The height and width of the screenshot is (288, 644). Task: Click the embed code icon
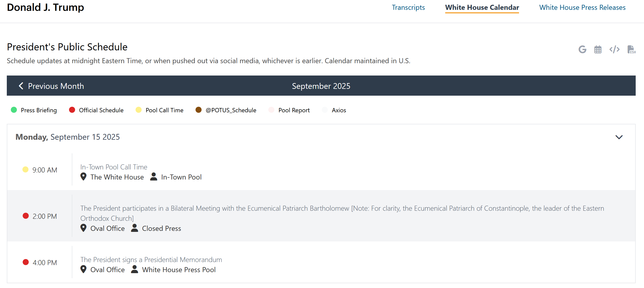tap(614, 49)
